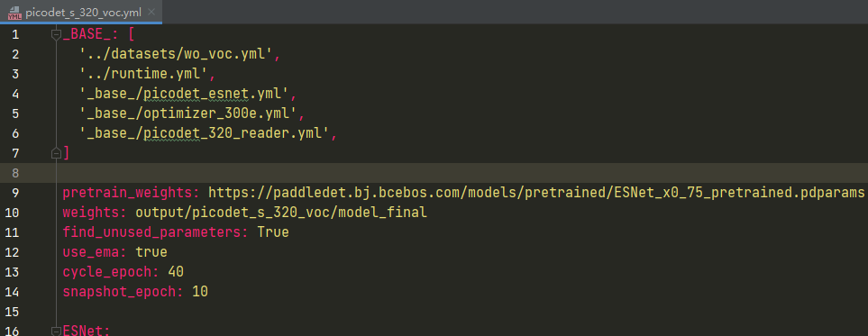Click the fold end marker beside closing bracket

pyautogui.click(x=56, y=153)
